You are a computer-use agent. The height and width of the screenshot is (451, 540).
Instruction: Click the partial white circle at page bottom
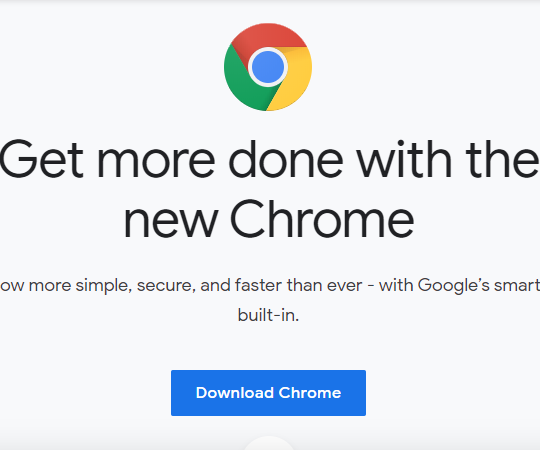point(269,443)
